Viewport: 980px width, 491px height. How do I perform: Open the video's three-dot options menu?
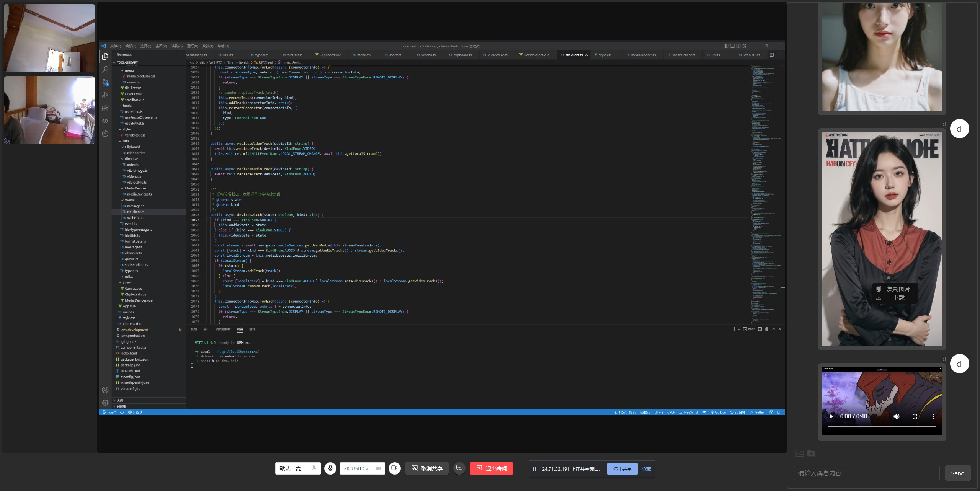933,416
